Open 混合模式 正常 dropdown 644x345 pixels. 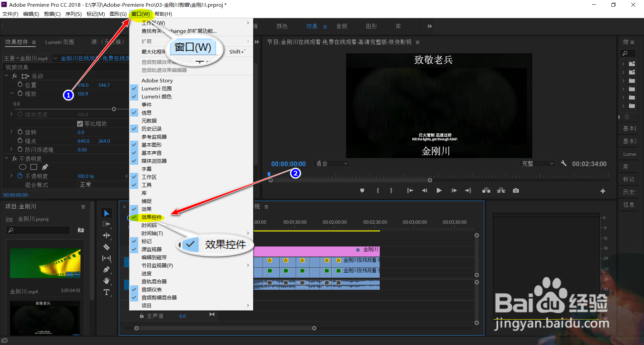(x=102, y=185)
